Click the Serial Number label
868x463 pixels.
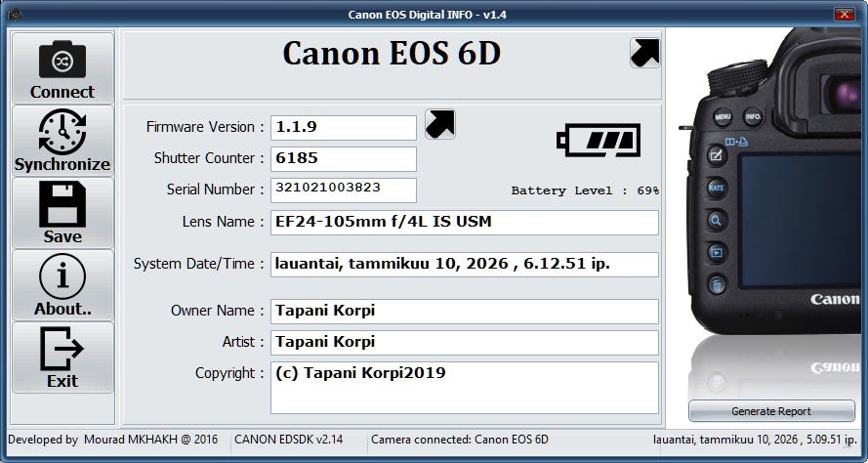[216, 189]
